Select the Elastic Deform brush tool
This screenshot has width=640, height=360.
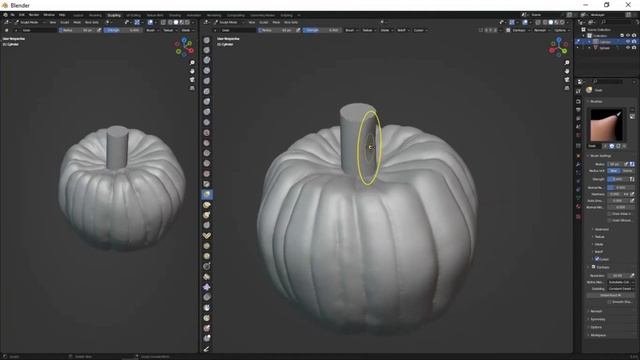207,205
